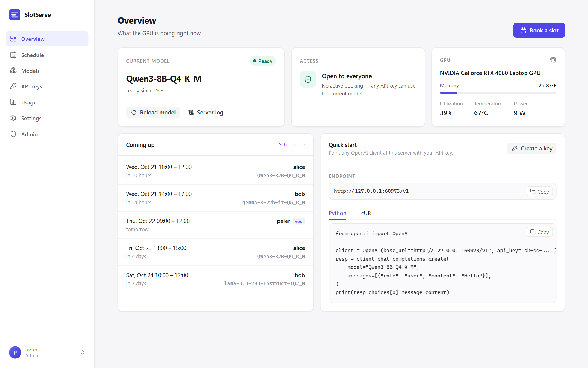Viewport: 588px width, 368px height.
Task: Open the Server log
Action: [x=206, y=112]
